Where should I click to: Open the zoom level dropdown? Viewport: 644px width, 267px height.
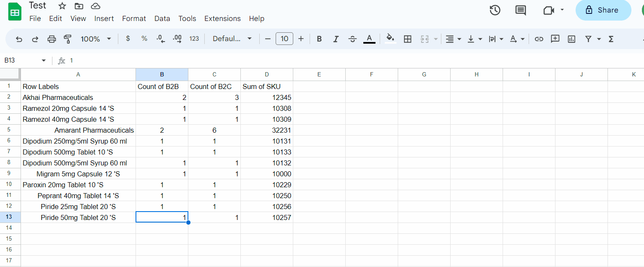pyautogui.click(x=96, y=39)
